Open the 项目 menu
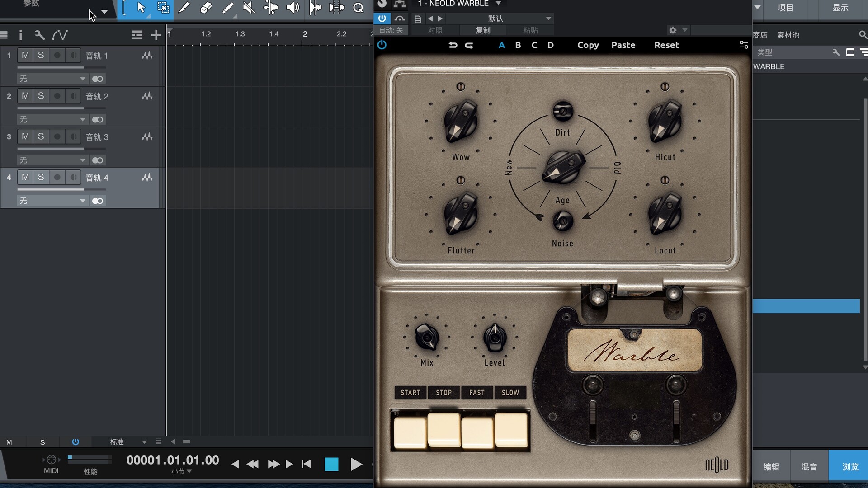The height and width of the screenshot is (488, 868). click(785, 8)
